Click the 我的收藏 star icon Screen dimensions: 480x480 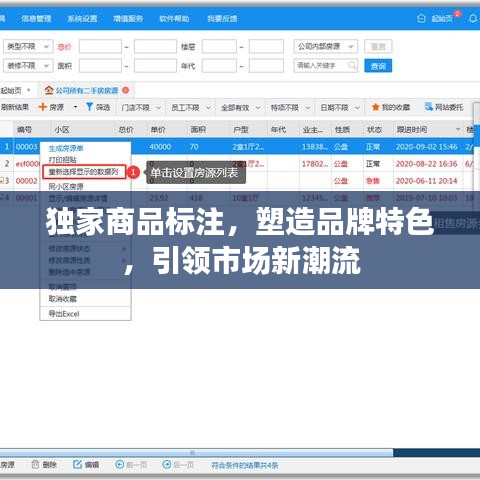[x=376, y=107]
